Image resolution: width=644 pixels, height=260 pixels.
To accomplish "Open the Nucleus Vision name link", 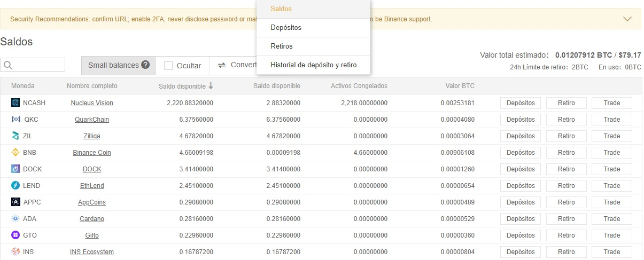I will tap(92, 103).
